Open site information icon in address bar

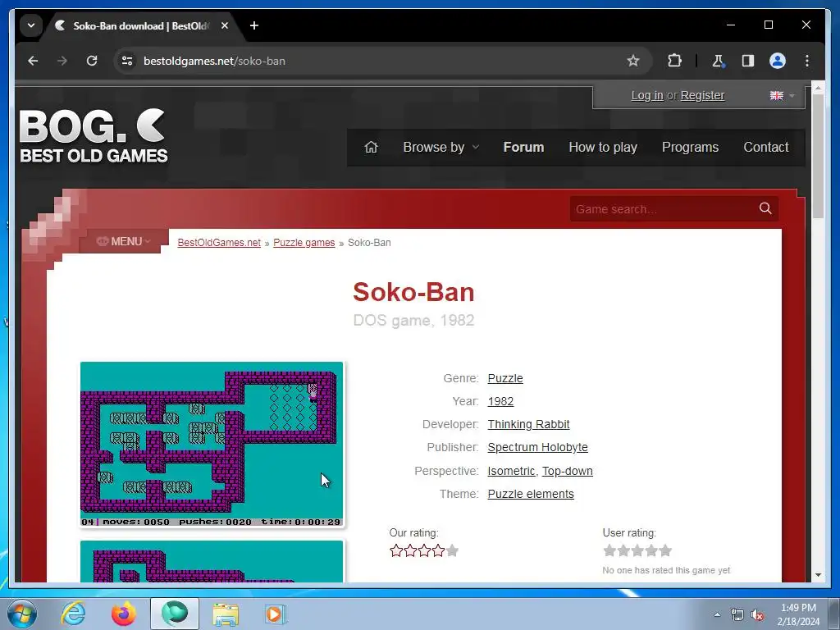click(127, 61)
